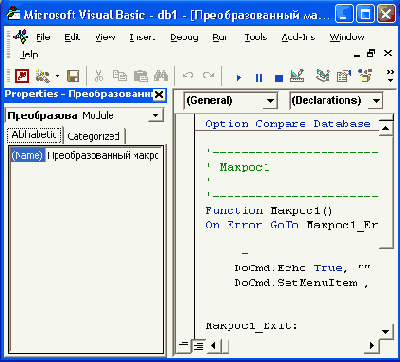400x362 pixels.
Task: Click the Reset stop square icon
Action: tap(279, 78)
